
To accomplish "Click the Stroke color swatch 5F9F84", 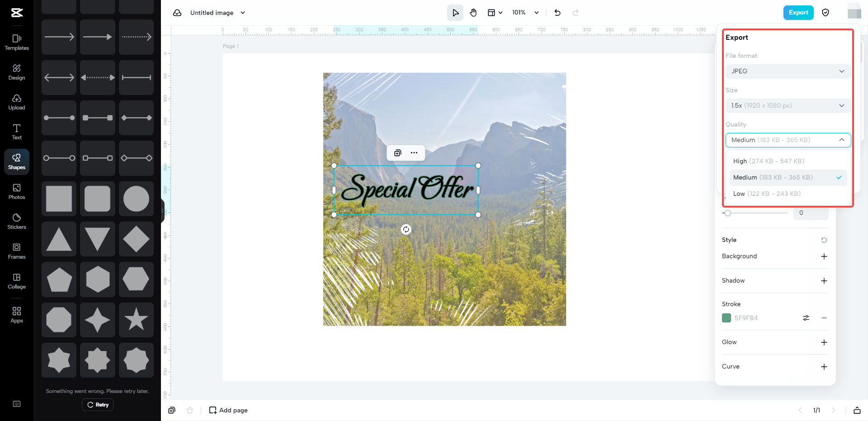I will [726, 318].
